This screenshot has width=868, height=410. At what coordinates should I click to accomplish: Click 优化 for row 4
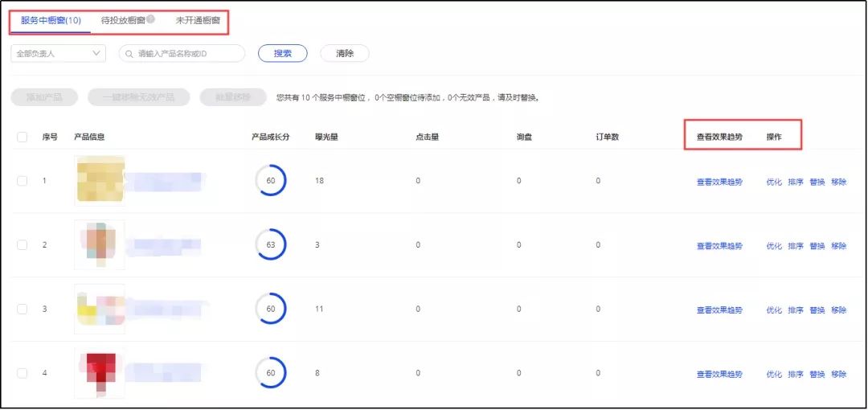coord(774,375)
